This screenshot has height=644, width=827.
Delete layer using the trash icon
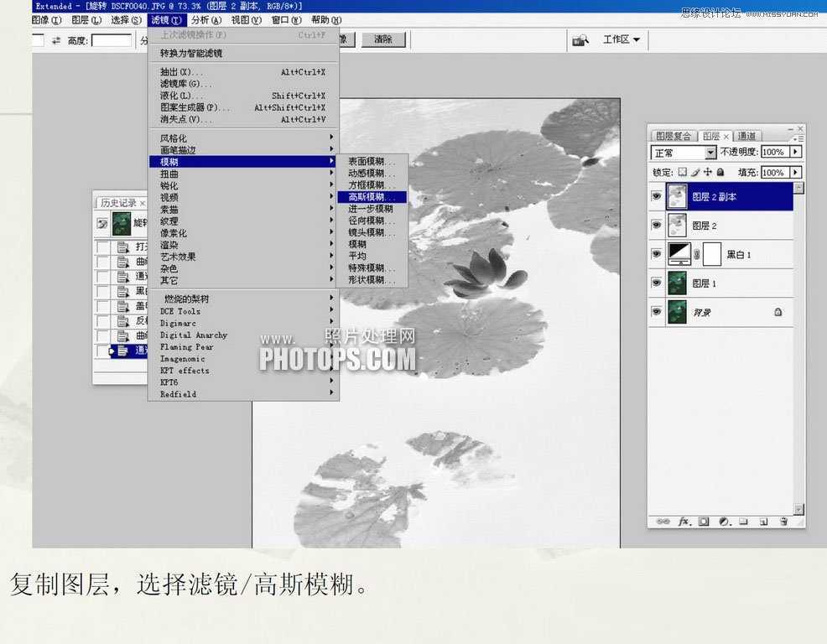pos(784,522)
